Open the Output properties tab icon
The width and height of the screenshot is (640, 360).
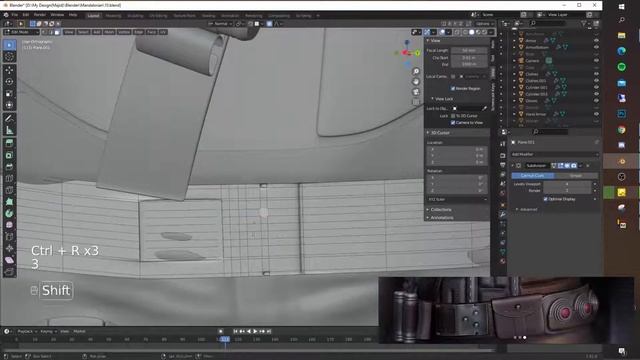pyautogui.click(x=503, y=165)
